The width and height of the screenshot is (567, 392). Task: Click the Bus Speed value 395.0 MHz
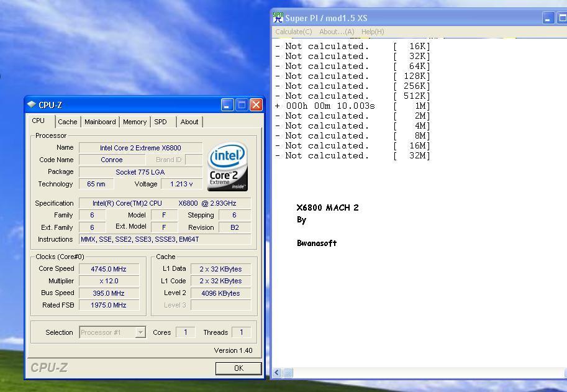[109, 293]
